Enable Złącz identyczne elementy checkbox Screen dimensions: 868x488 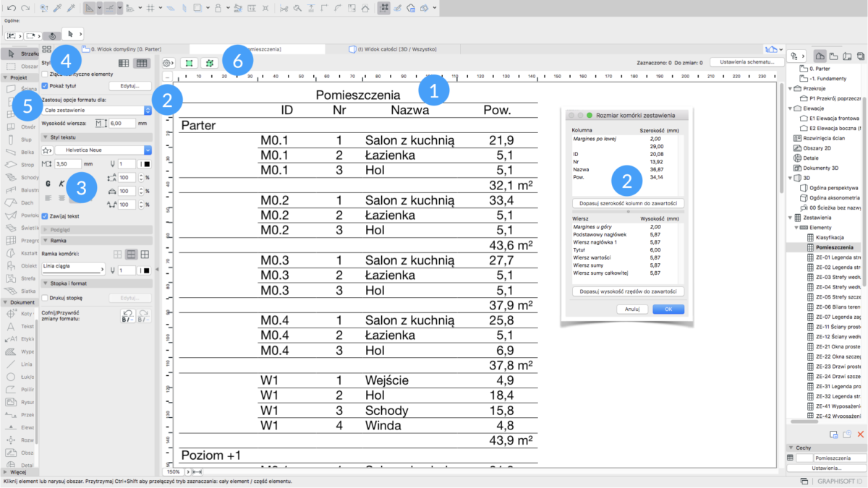[45, 74]
